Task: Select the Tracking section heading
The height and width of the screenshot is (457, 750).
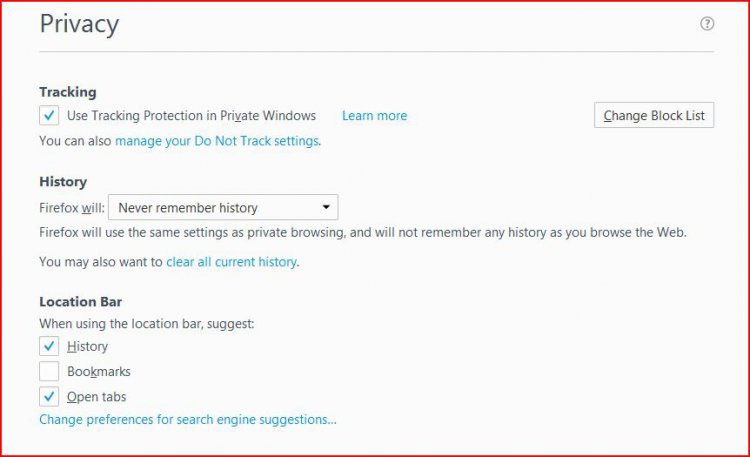Action: 68,92
